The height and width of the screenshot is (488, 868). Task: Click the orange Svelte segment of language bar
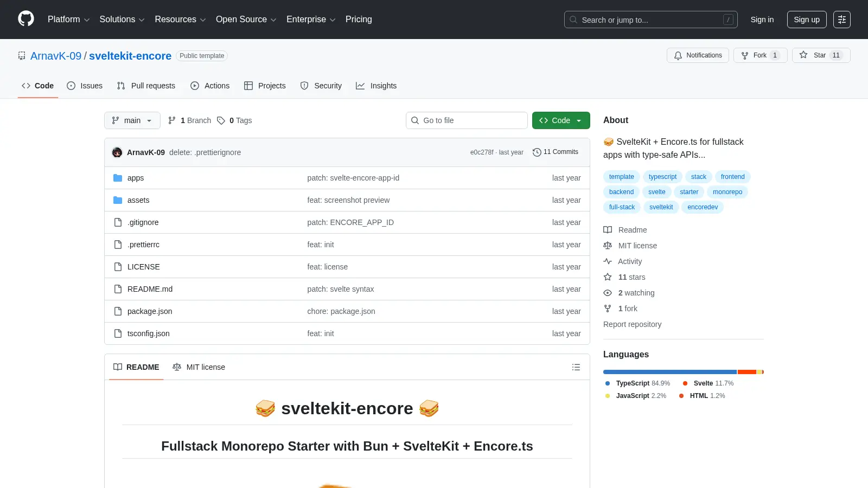(x=747, y=372)
